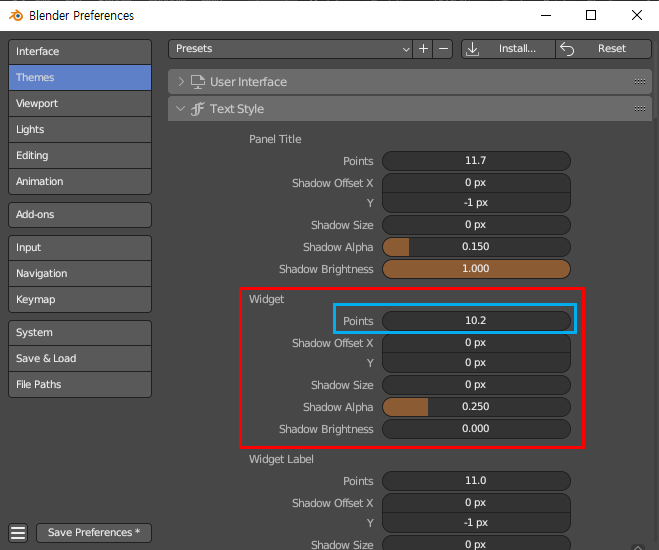Click the User Interface monitor icon
This screenshot has width=659, height=550.
[x=198, y=82]
